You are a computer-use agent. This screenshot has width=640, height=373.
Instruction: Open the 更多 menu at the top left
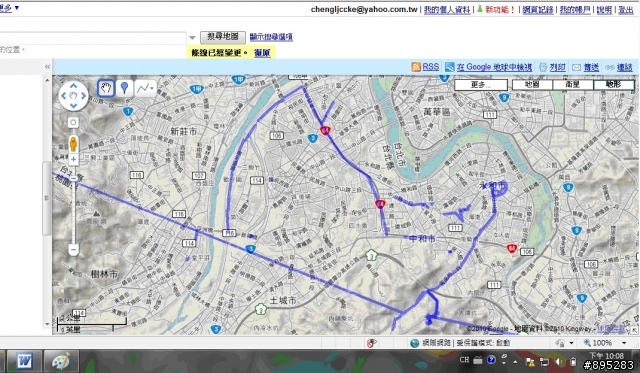point(9,8)
